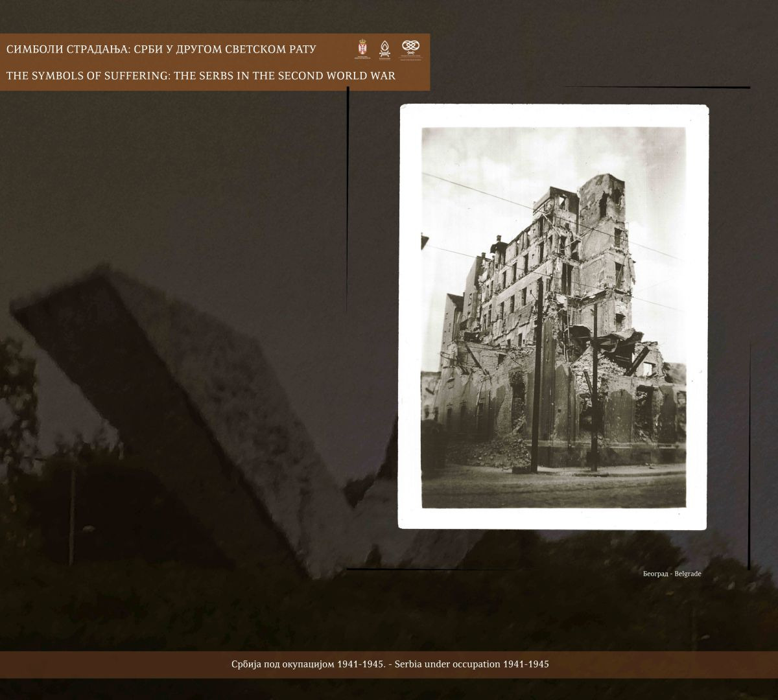Viewport: 778px width, 700px height.
Task: Click the tree at the left edge
Action: [16, 402]
